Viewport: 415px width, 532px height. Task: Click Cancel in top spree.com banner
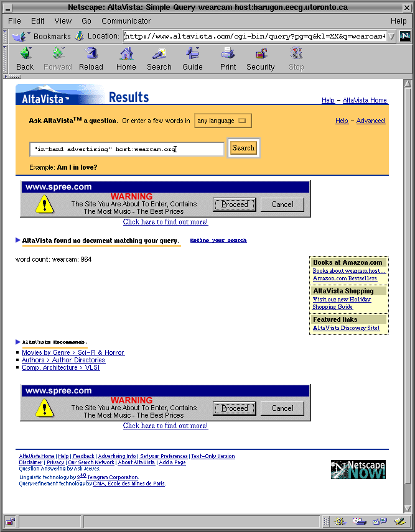click(282, 204)
